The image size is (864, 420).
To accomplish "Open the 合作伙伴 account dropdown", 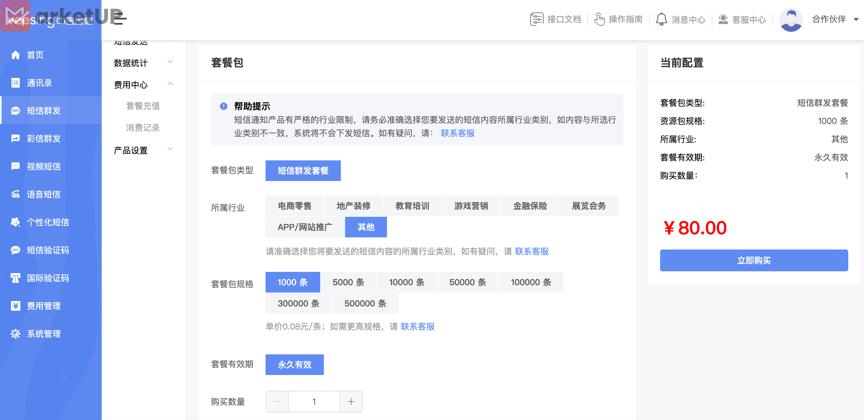I will pos(833,19).
